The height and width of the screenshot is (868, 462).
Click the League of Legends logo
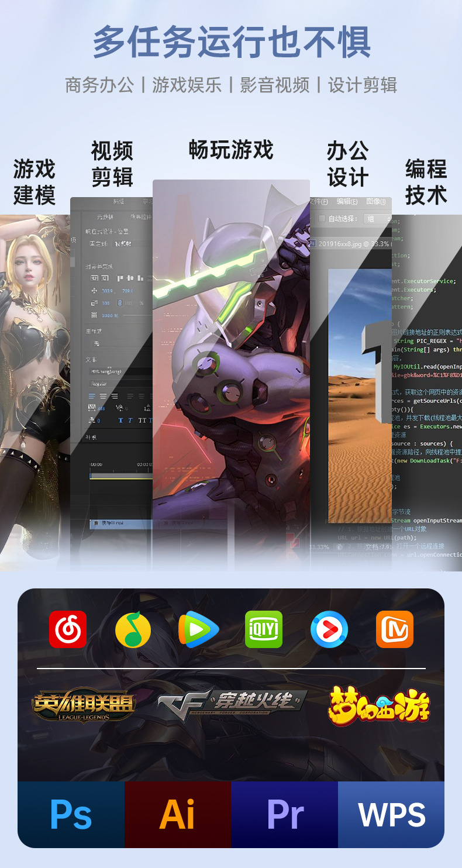(84, 705)
